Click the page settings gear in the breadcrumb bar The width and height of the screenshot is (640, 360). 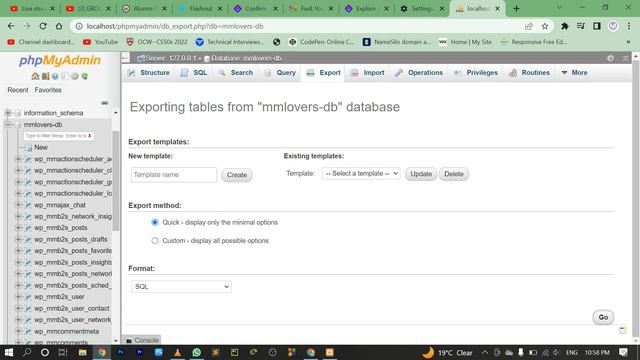pyautogui.click(x=610, y=58)
